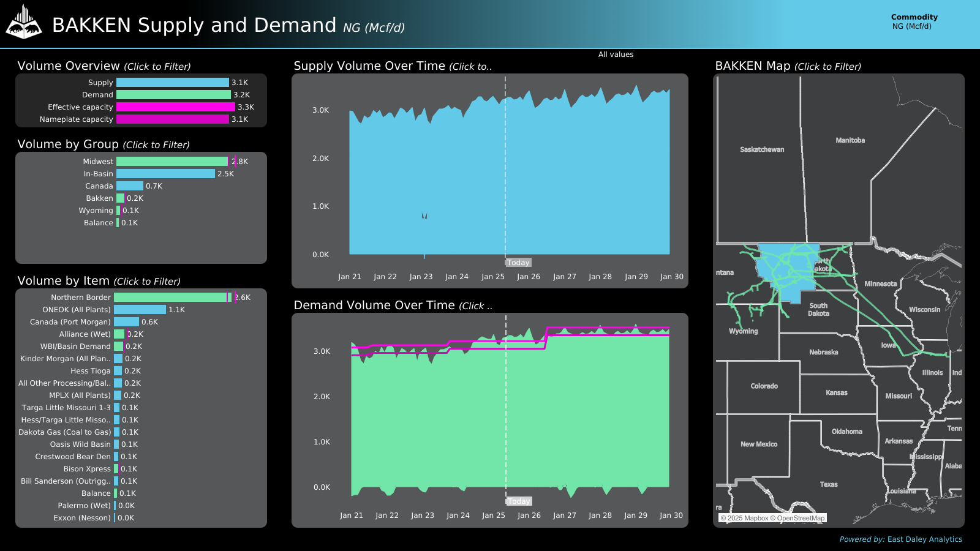980x551 pixels.
Task: Filter by Canada (Port Morgan) bar
Action: [126, 322]
